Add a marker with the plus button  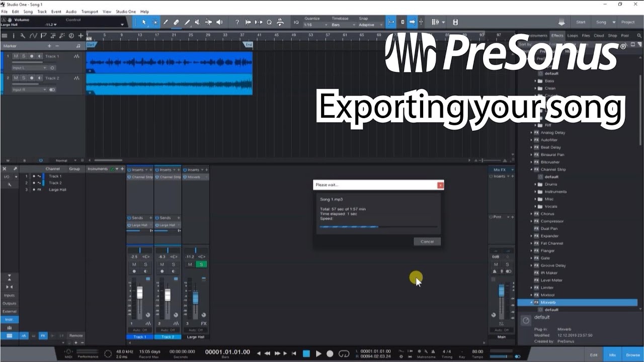pyautogui.click(x=49, y=46)
